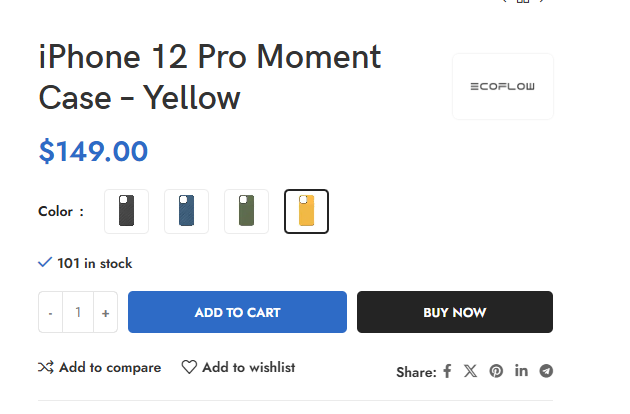Click the compare shuffle-arrows icon
The height and width of the screenshot is (414, 630).
coord(46,367)
